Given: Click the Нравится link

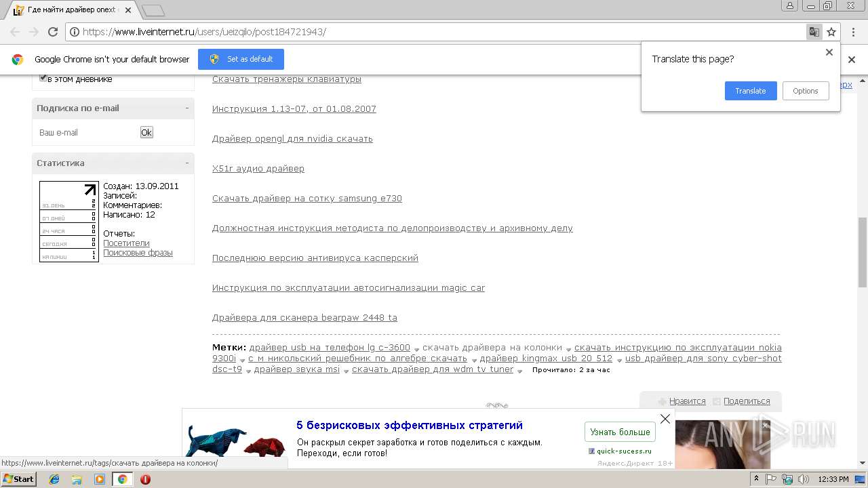Looking at the screenshot, I should pos(688,401).
